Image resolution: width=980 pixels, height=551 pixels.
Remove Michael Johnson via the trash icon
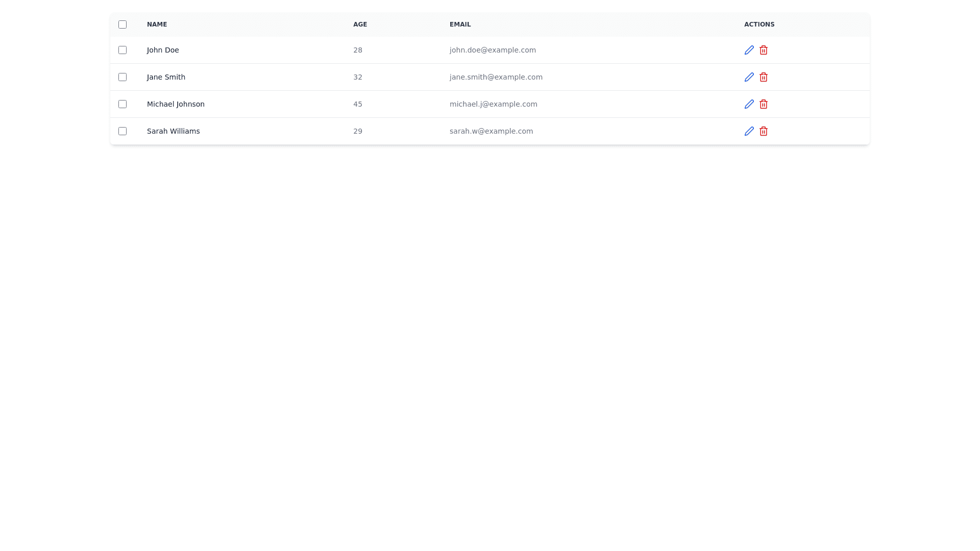click(x=763, y=104)
